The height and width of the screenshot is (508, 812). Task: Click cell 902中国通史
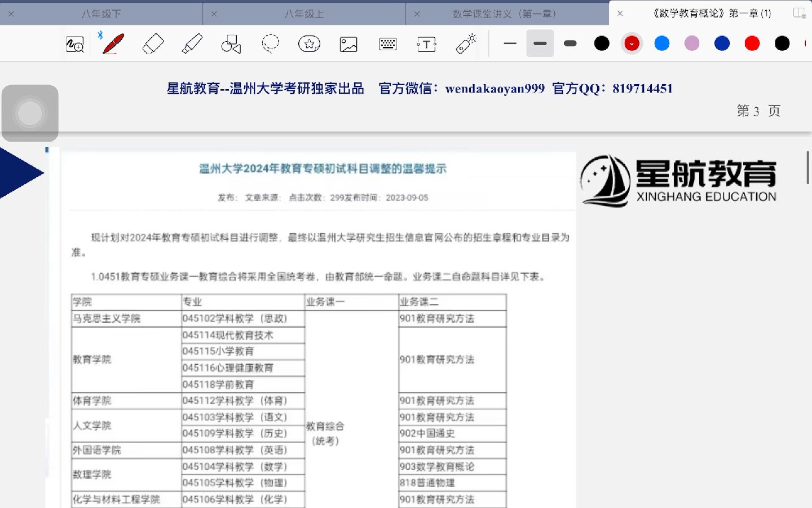[452, 433]
